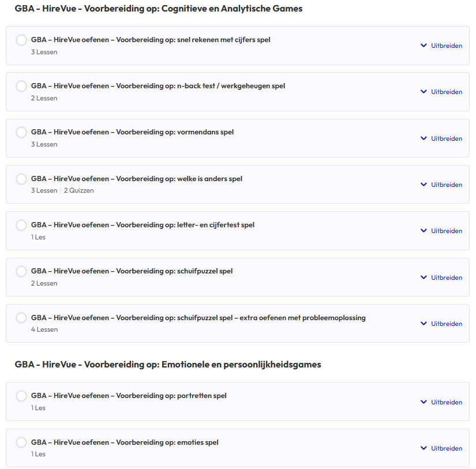Open the portretten spel course title link

click(129, 396)
